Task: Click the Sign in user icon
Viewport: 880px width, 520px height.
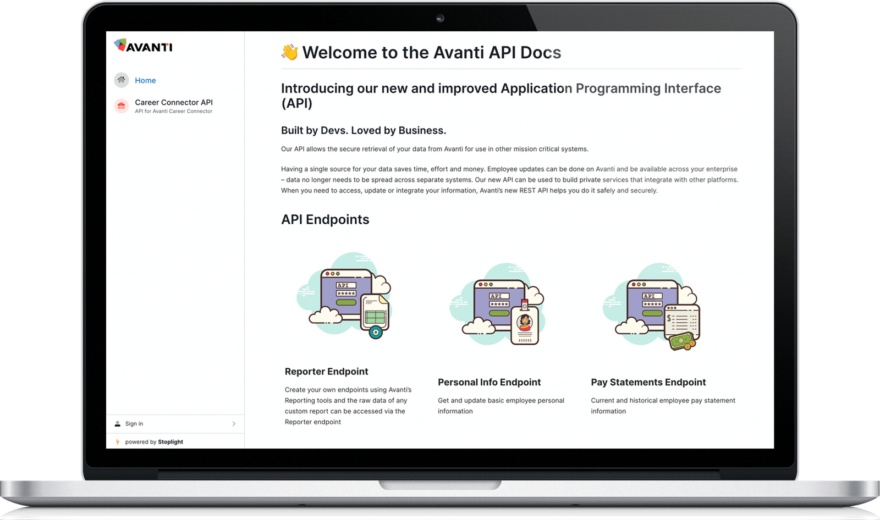Action: coord(117,424)
